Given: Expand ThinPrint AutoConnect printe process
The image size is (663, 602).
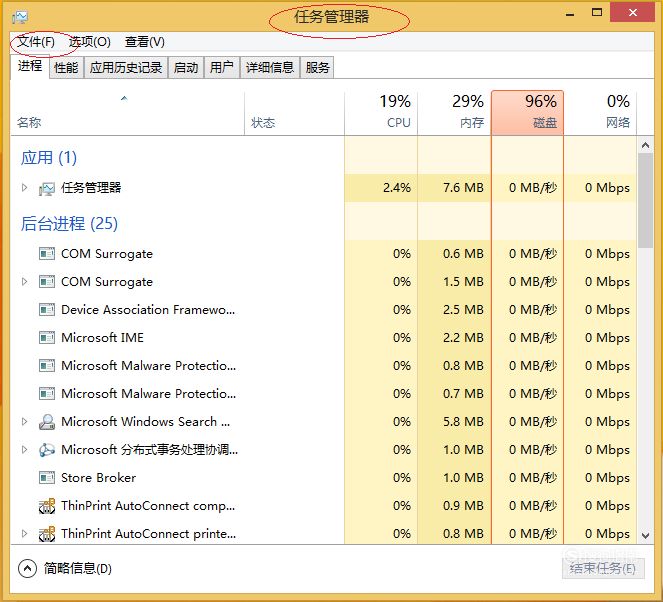Looking at the screenshot, I should (x=25, y=534).
